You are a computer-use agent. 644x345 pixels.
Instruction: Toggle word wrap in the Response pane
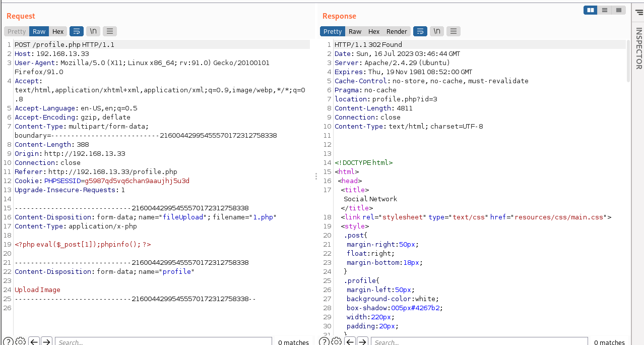click(x=420, y=31)
